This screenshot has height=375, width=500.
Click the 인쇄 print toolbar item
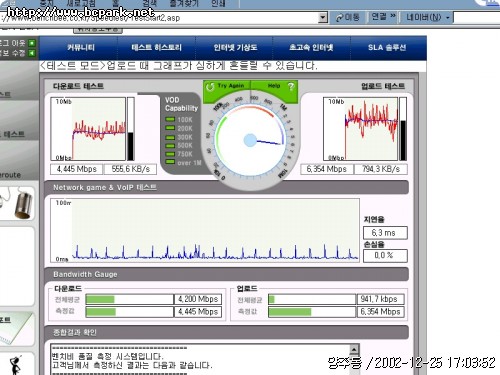[x=218, y=3]
